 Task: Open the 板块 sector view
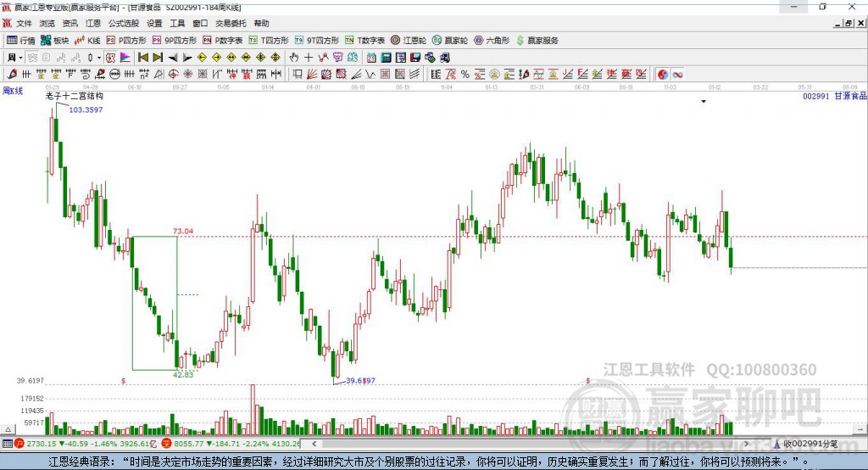click(54, 41)
